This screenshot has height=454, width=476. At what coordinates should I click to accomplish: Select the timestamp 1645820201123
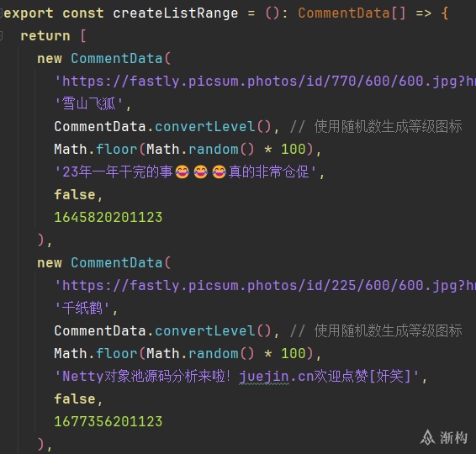coord(108,217)
